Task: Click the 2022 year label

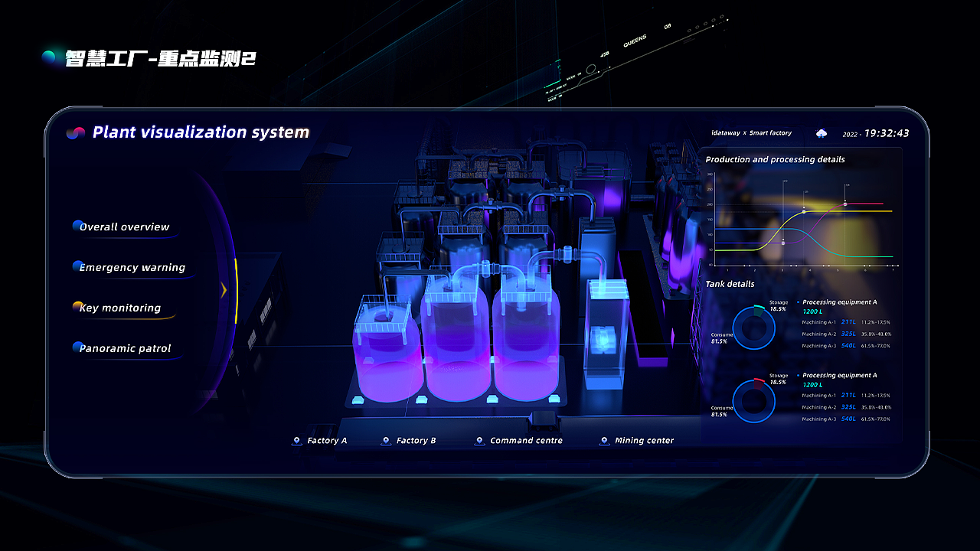Action: click(x=850, y=134)
